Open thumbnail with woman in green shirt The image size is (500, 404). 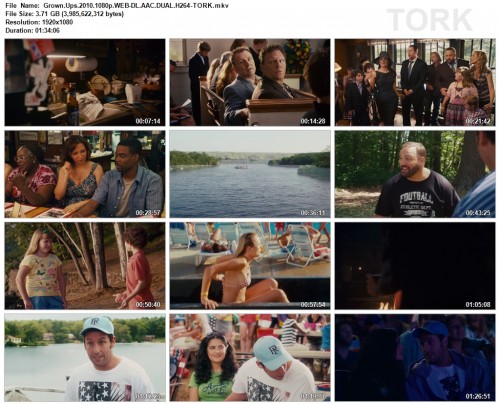click(250, 358)
